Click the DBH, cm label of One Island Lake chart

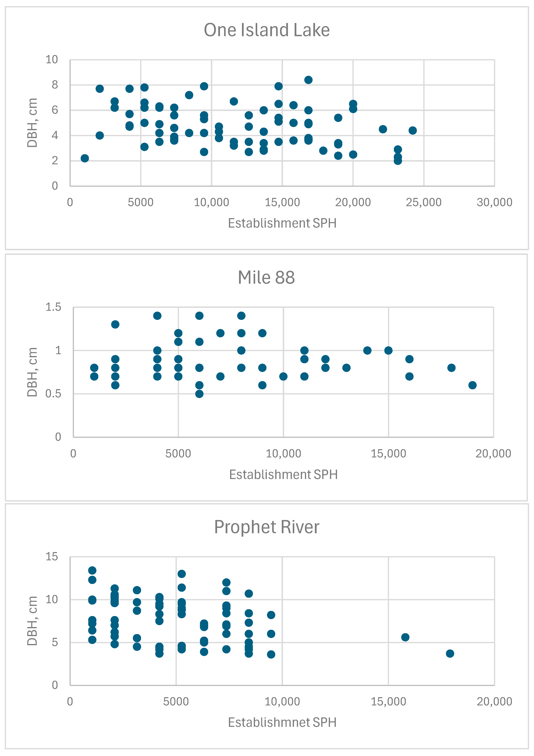coord(32,122)
